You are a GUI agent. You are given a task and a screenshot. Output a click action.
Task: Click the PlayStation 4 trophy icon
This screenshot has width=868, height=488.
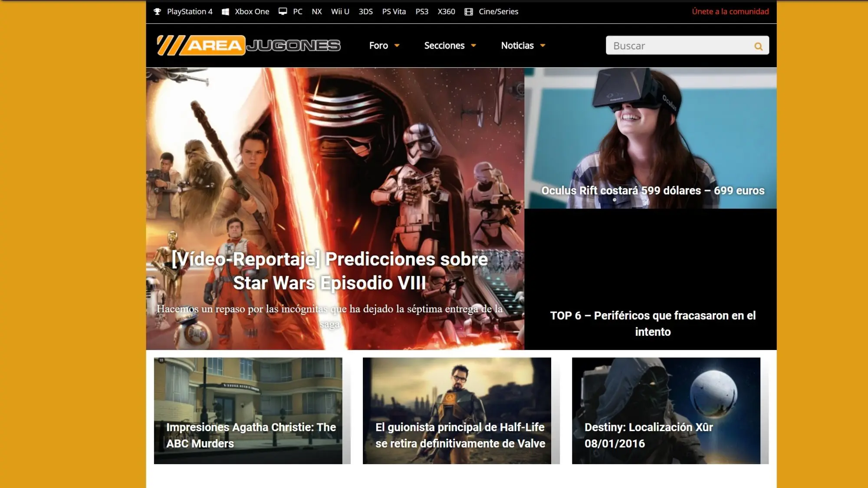click(158, 12)
